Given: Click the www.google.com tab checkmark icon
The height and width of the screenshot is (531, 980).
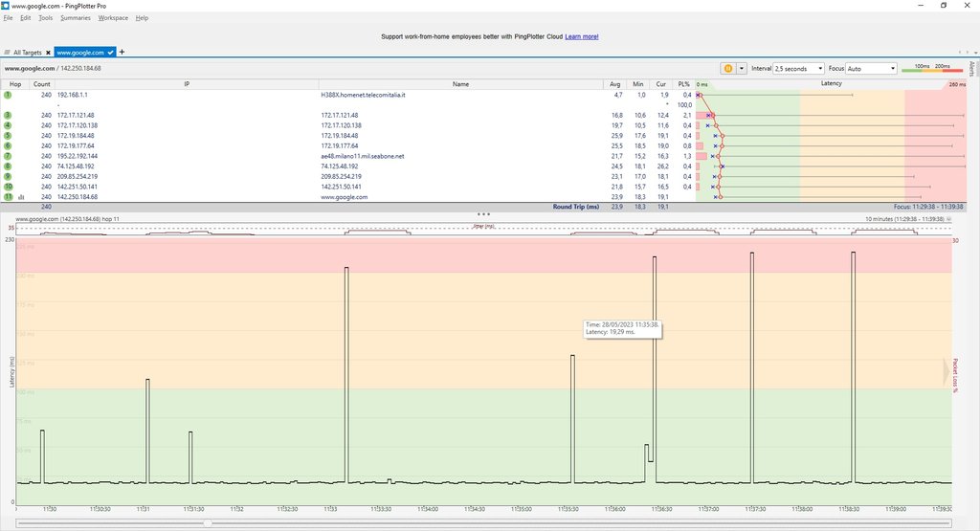Looking at the screenshot, I should (x=111, y=52).
